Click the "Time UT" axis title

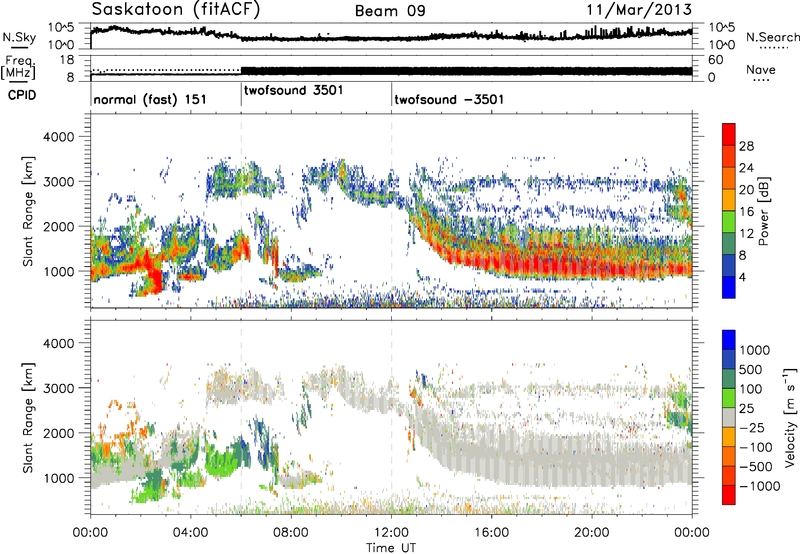391,547
